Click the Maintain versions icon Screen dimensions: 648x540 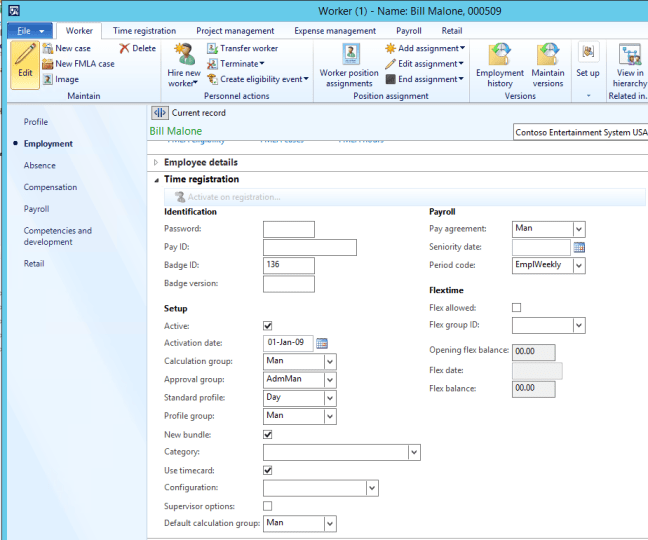tap(547, 58)
